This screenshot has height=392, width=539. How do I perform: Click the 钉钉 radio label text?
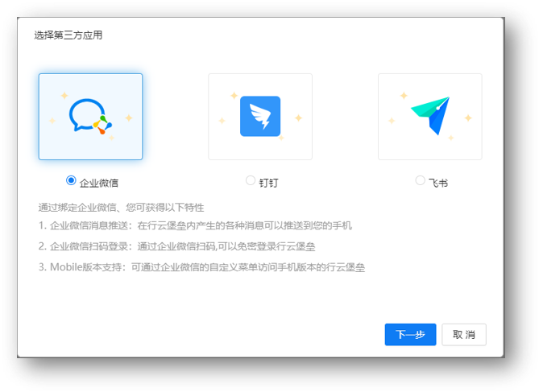(269, 183)
